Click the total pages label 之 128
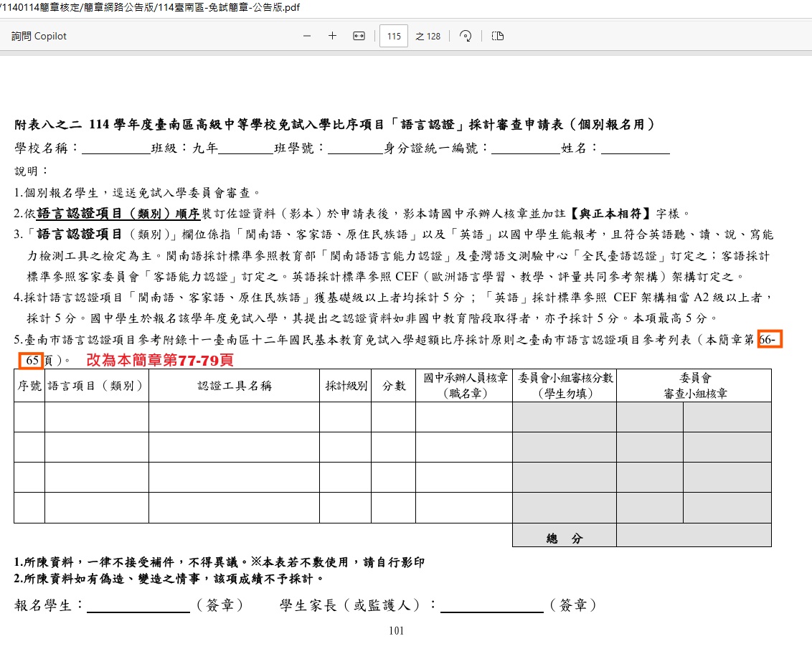Viewport: 812px width, 654px height. click(x=428, y=36)
